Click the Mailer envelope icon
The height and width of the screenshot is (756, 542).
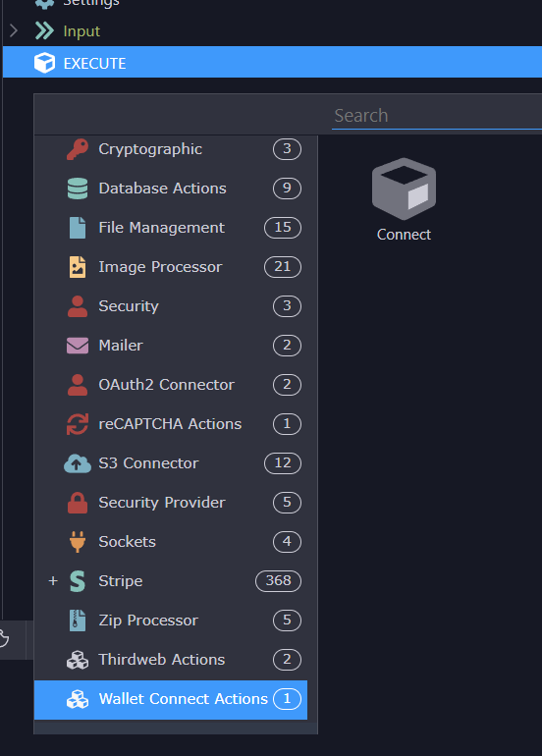click(78, 346)
